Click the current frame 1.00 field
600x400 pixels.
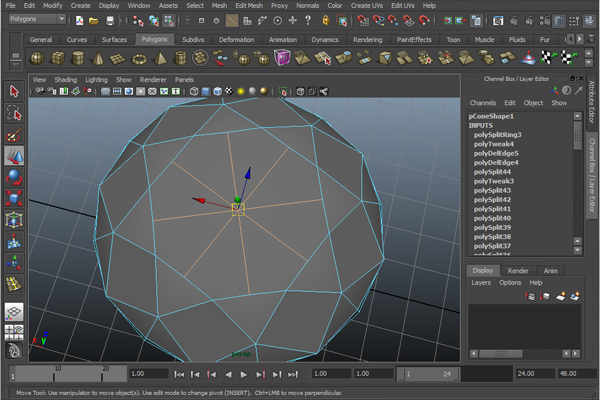click(x=148, y=374)
